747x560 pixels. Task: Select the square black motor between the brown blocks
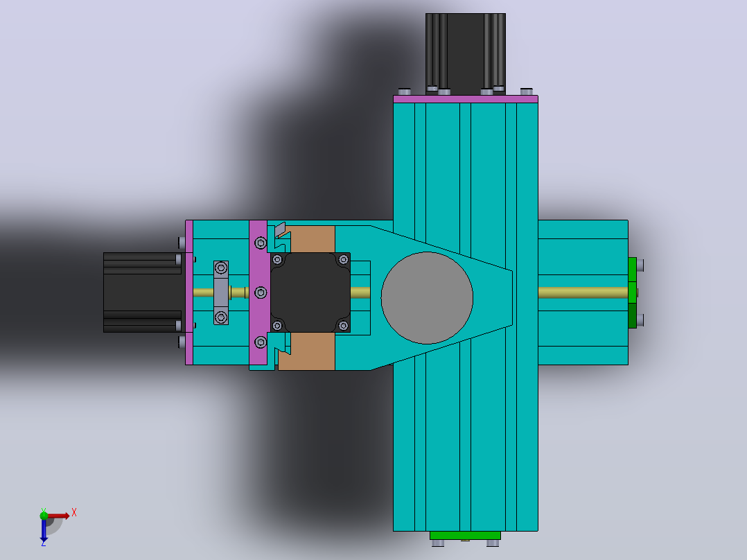[310, 292]
